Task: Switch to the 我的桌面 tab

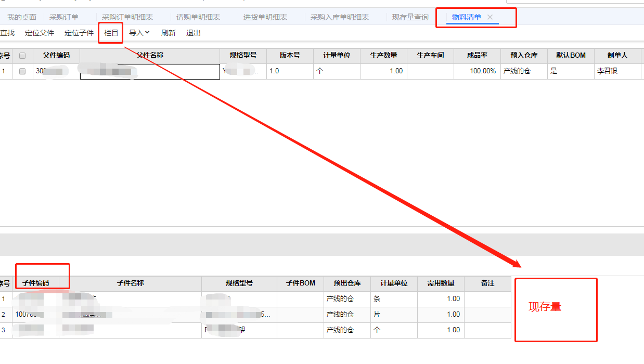Action: coord(22,17)
